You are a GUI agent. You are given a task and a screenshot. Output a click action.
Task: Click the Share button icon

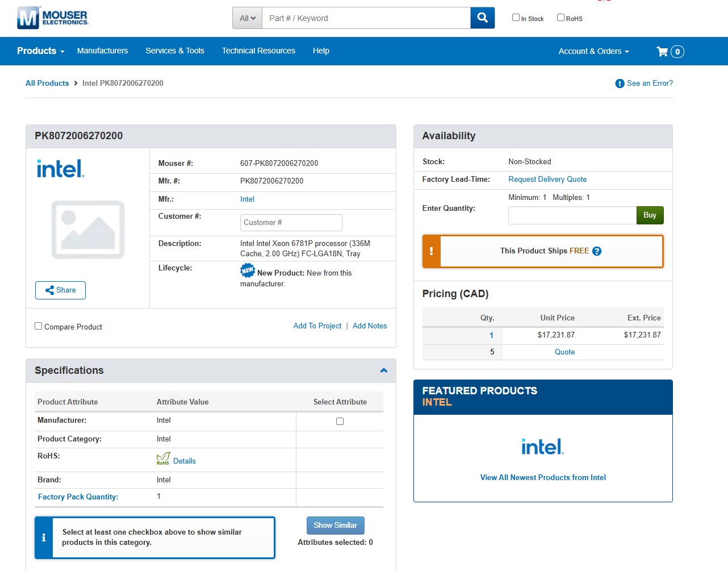[x=50, y=290]
